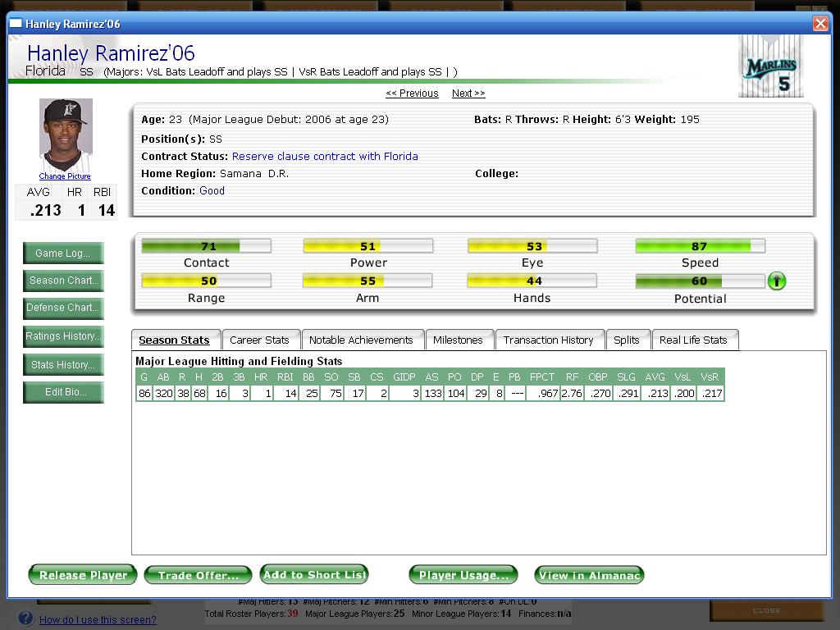840x630 pixels.
Task: Click the .213 AVG summary under photo
Action: [x=45, y=211]
